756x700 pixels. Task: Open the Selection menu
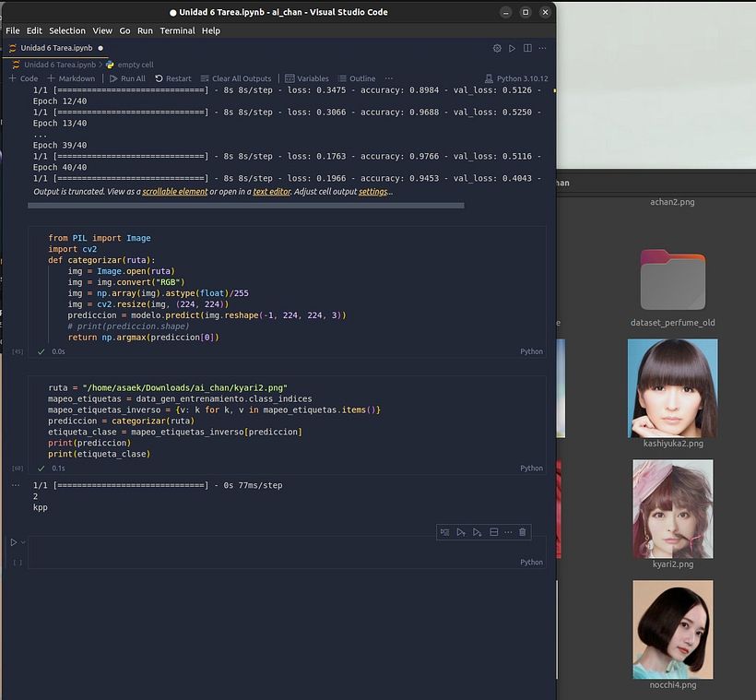pos(67,30)
